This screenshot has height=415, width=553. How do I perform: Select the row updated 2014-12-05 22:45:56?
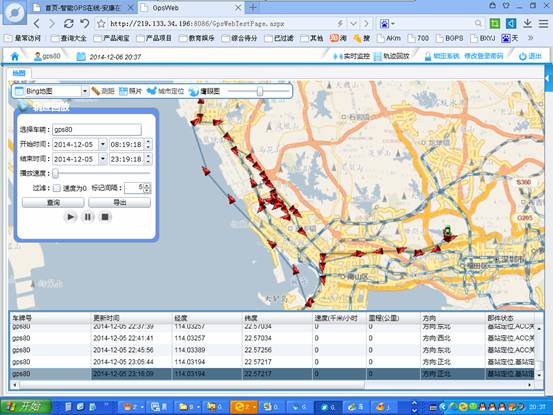273,350
